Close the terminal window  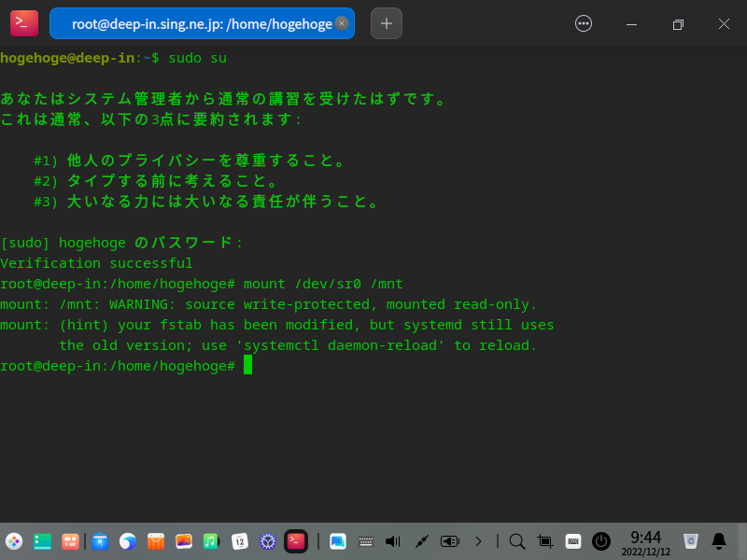725,24
